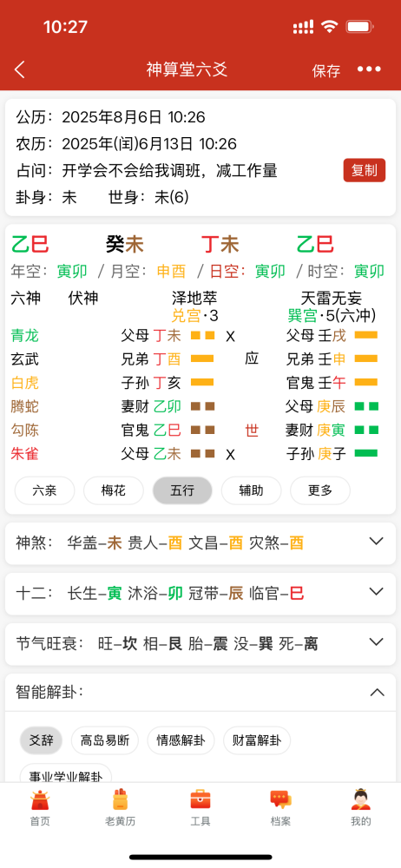Switch to the 高岛易断 tab
The height and width of the screenshot is (868, 401).
[x=105, y=740]
